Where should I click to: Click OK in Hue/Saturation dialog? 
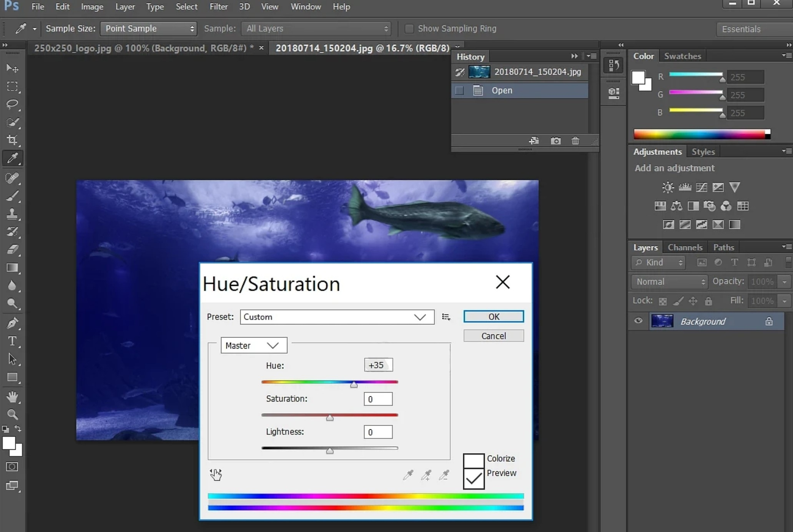[x=494, y=316]
